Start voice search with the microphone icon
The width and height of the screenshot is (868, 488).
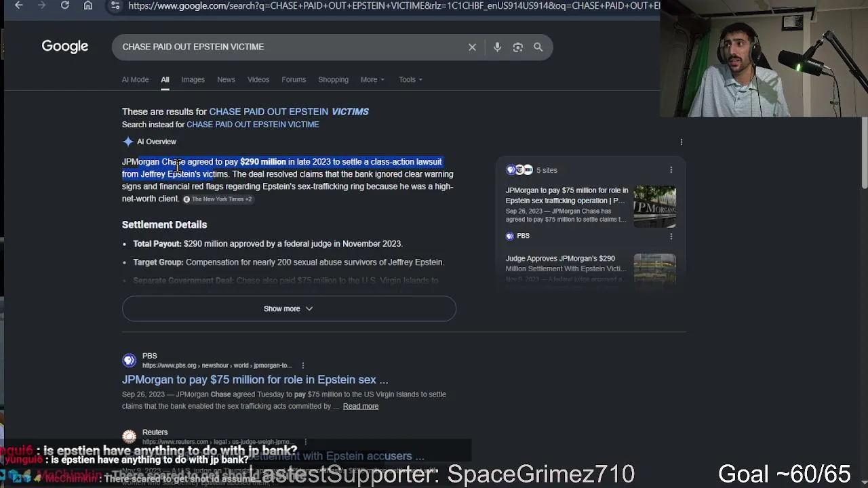click(497, 47)
